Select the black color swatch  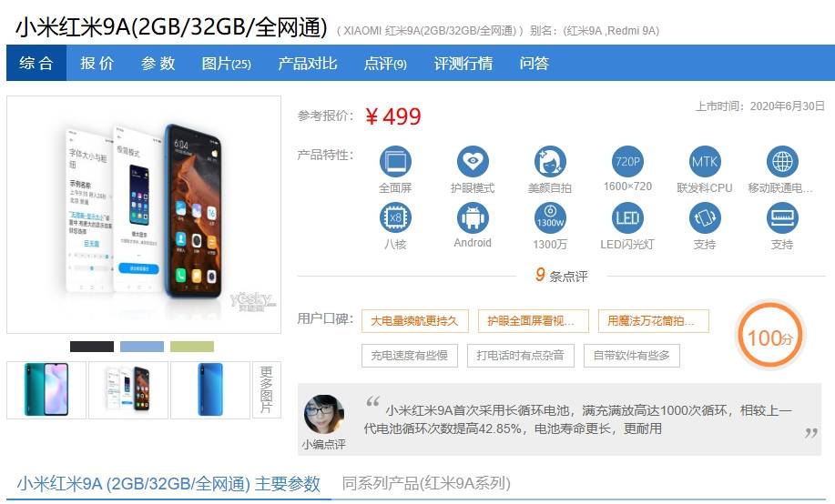click(92, 347)
